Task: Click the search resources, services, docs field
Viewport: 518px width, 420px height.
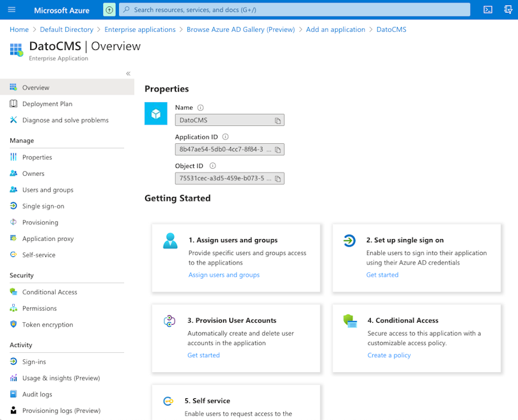Action: tap(294, 10)
